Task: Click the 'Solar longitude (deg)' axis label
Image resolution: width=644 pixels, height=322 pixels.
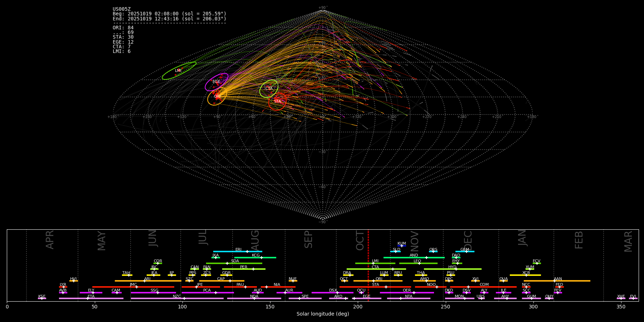Action: [323, 314]
